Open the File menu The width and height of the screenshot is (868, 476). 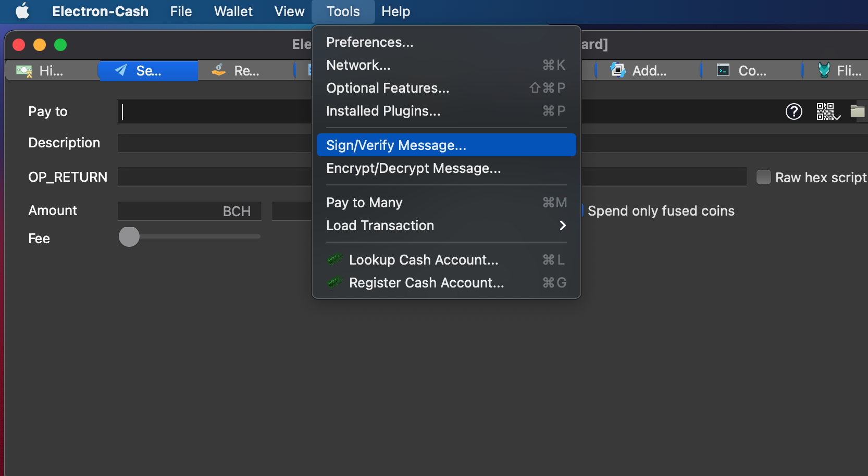(x=181, y=11)
